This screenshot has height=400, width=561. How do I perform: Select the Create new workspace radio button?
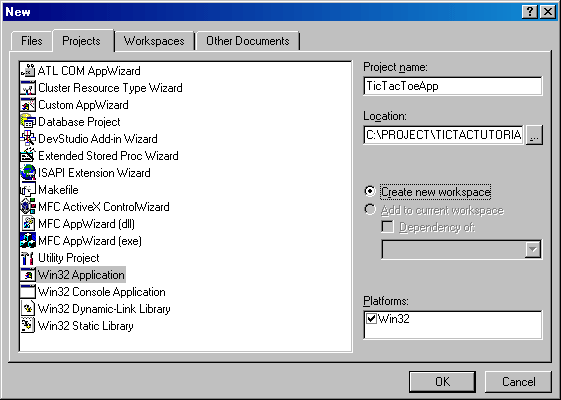[370, 191]
